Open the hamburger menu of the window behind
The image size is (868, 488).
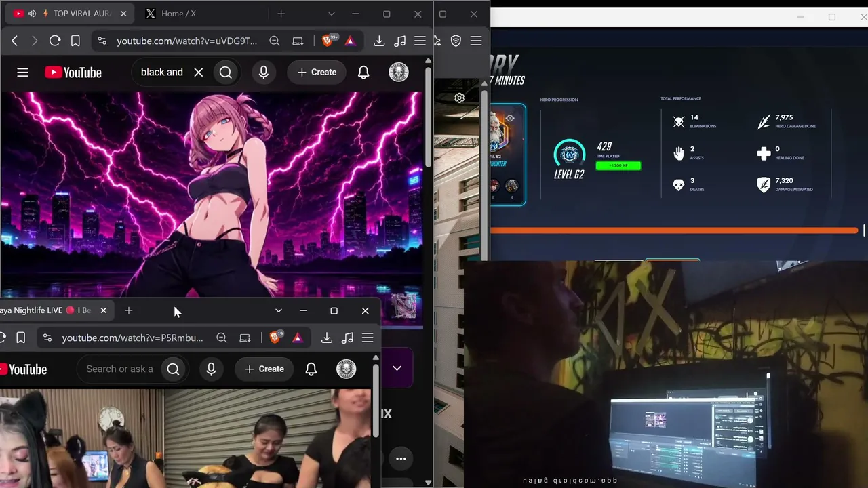(x=476, y=41)
